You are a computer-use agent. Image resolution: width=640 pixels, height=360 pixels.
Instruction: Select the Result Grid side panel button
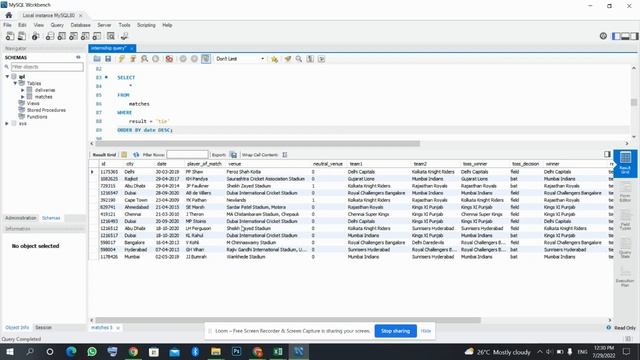(x=625, y=163)
